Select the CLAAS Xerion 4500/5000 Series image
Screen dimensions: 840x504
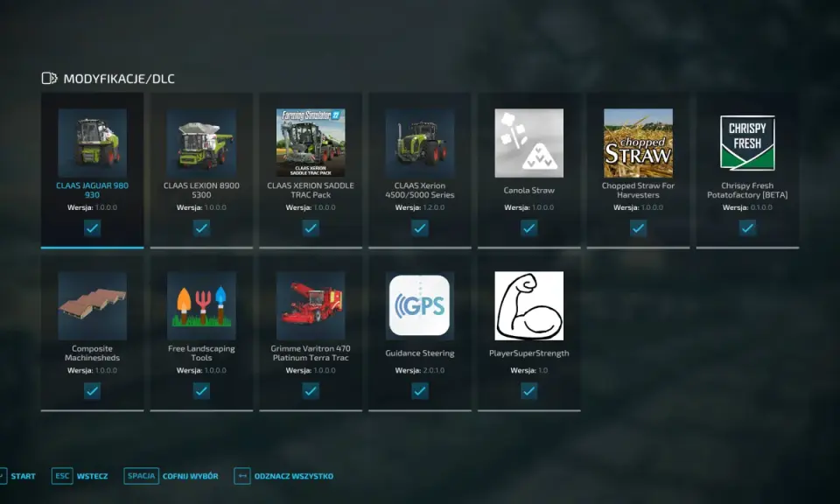click(420, 143)
